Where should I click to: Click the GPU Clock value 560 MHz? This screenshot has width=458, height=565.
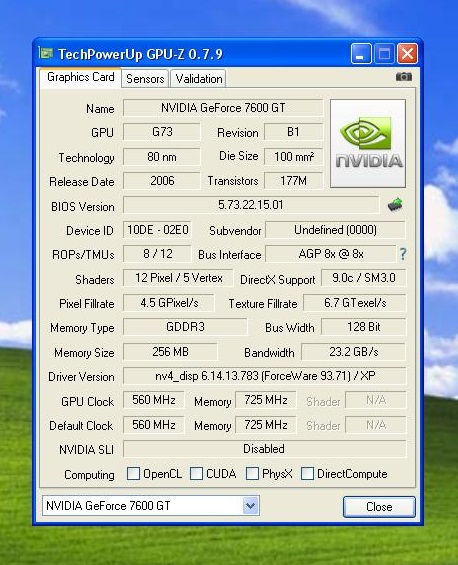click(154, 400)
